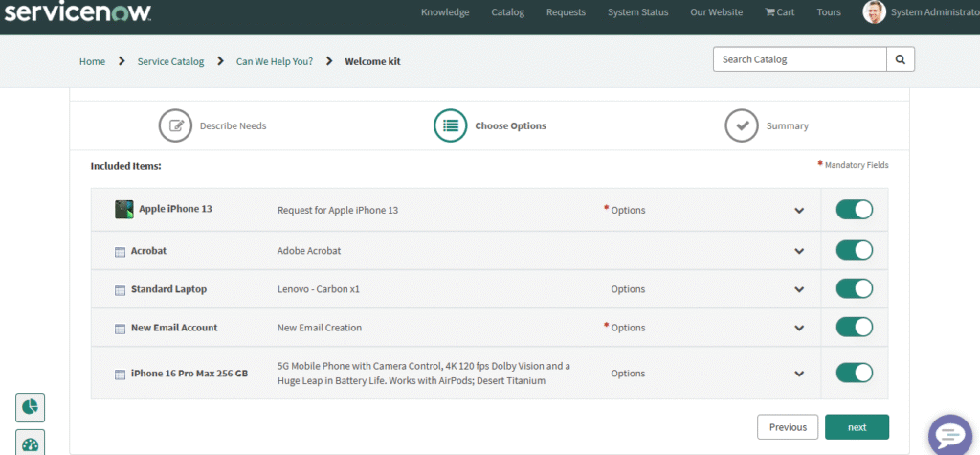The width and height of the screenshot is (980, 455).
Task: Click the System Administrator avatar
Action: pyautogui.click(x=874, y=12)
